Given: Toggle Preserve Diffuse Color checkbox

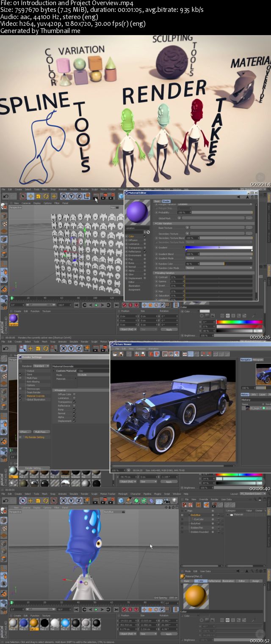Looking at the screenshot, I should coord(75,394).
